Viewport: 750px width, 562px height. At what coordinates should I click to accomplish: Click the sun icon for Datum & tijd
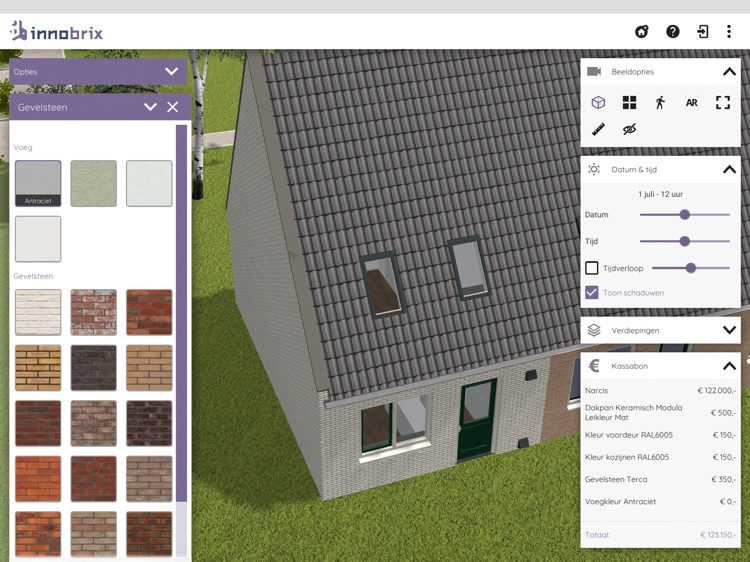(594, 169)
